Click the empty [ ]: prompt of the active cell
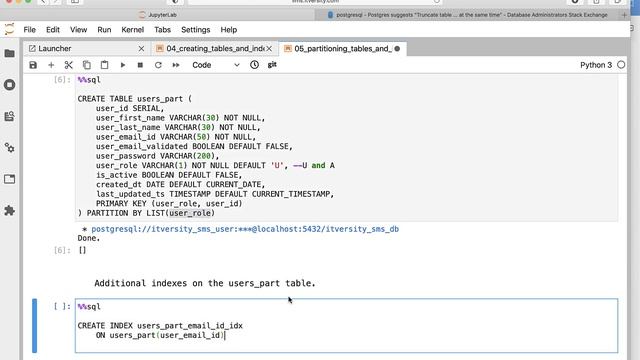Screen dimensions: 640x360 pyautogui.click(x=62, y=307)
